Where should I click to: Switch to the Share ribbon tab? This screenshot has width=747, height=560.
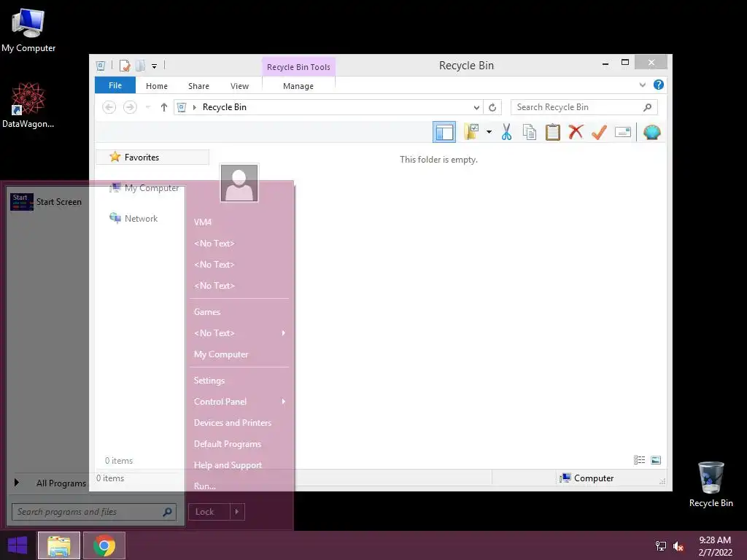click(x=198, y=86)
